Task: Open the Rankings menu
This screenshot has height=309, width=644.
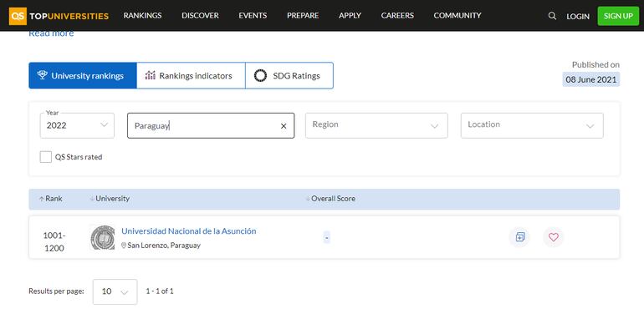Action: tap(142, 16)
